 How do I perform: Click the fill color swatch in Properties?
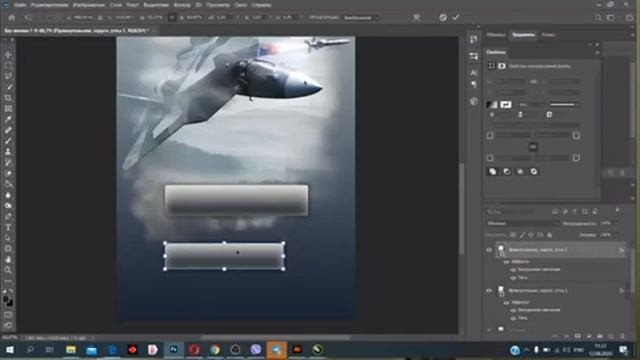click(x=492, y=105)
